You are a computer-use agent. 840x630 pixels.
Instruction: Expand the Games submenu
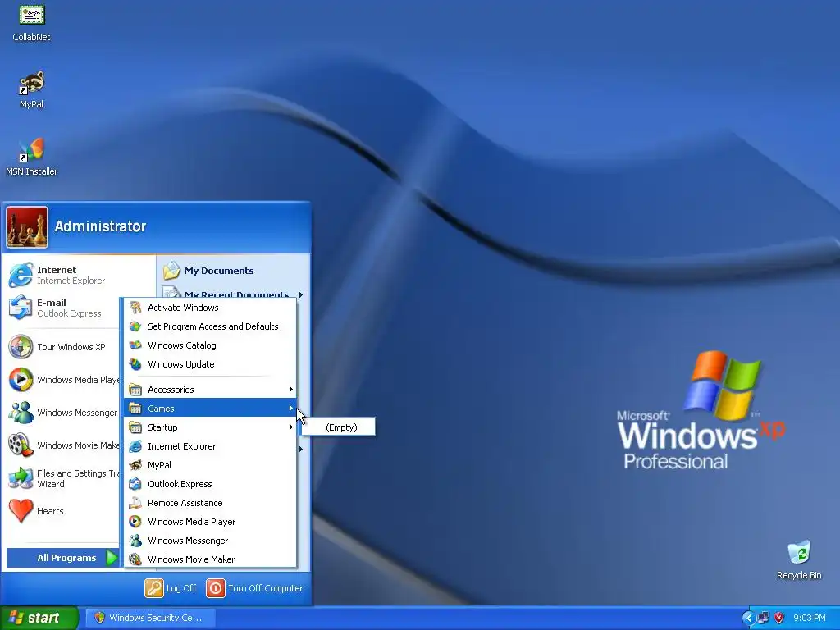pyautogui.click(x=210, y=409)
